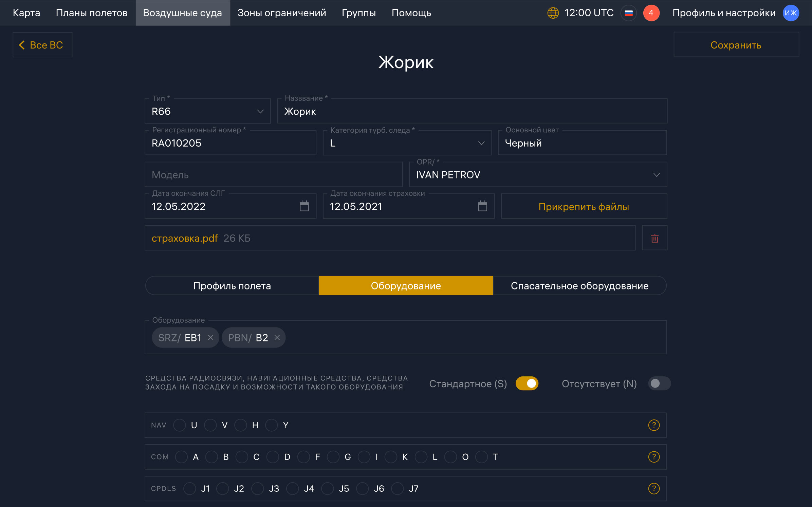The height and width of the screenshot is (507, 812).
Task: Open calendar for Дата окончания страховки
Action: 482,206
